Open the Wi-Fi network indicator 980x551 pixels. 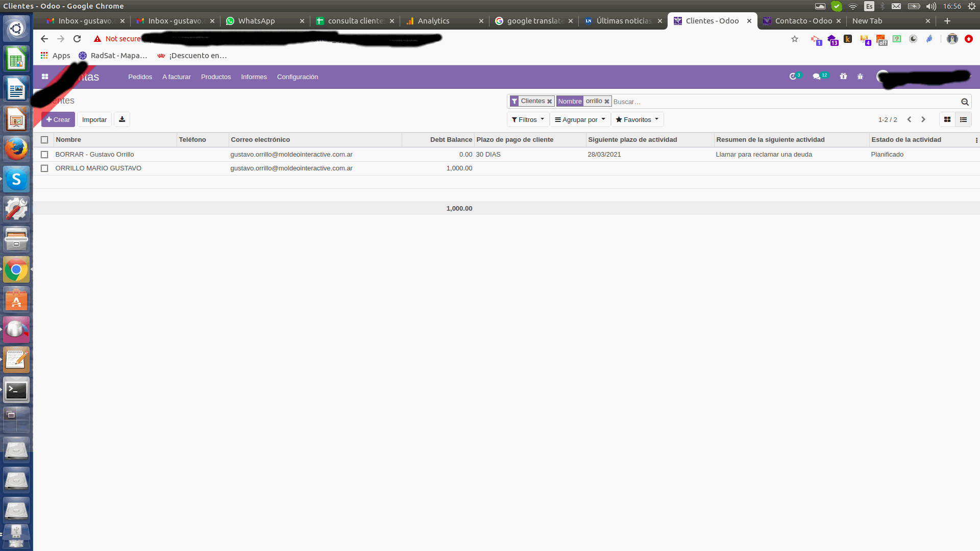point(852,6)
